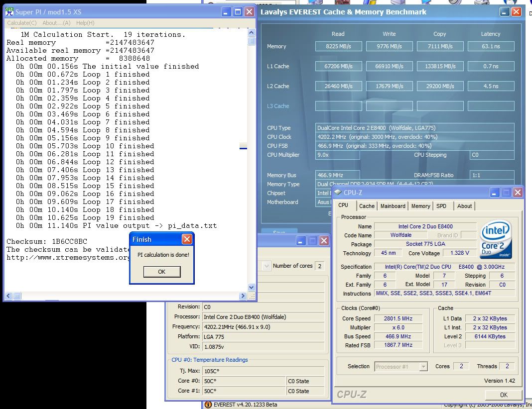This screenshot has width=532, height=409.
Task: Click the CPU FSB field showing original 333 MHz
Action: click(414, 146)
